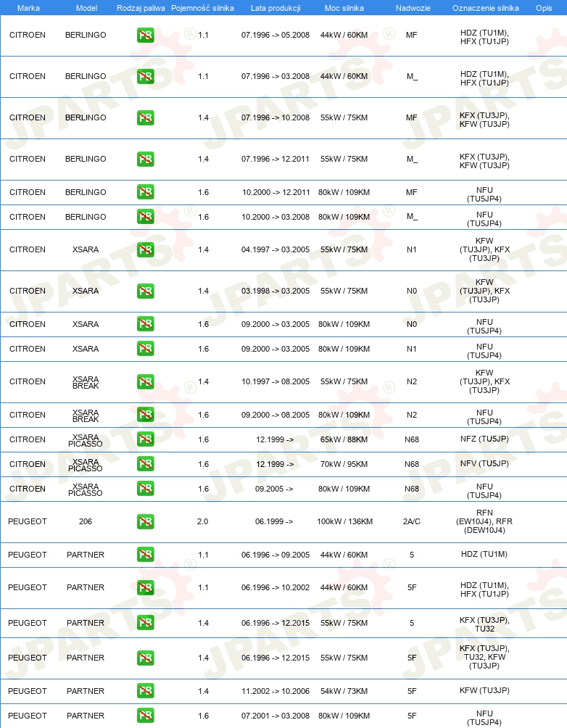Click fuel icon in Xsara 1.6 N0 row
Image resolution: width=567 pixels, height=728 pixels.
pos(145,323)
